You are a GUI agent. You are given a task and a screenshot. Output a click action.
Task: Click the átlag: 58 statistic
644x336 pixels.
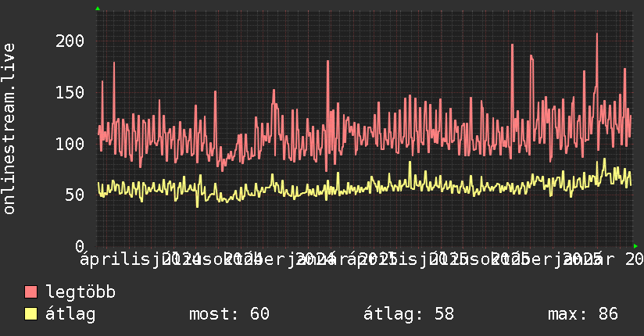tap(409, 314)
